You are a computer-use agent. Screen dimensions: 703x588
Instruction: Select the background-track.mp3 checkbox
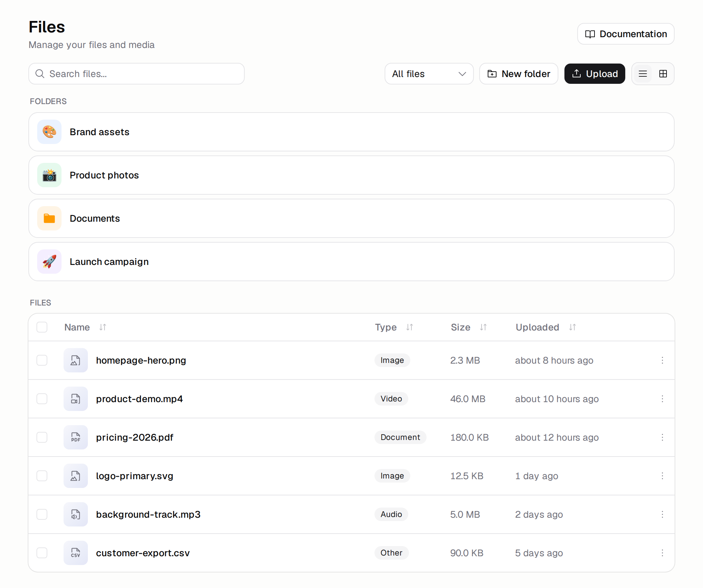click(42, 514)
